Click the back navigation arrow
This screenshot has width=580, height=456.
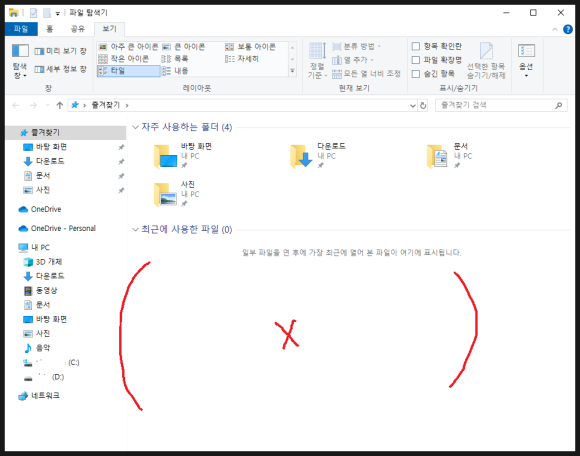pyautogui.click(x=16, y=105)
